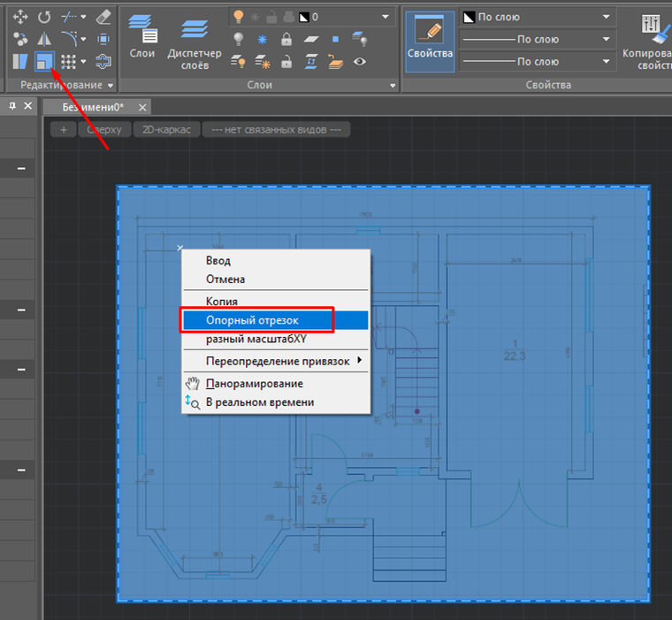Click the Rotate tool icon

point(43,17)
